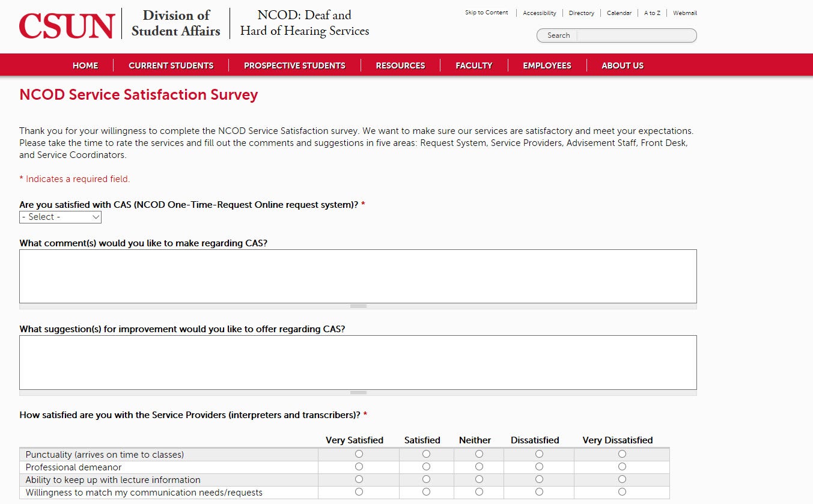Open PROSPECTIVE STUDENTS menu
The width and height of the screenshot is (813, 504).
tap(294, 65)
